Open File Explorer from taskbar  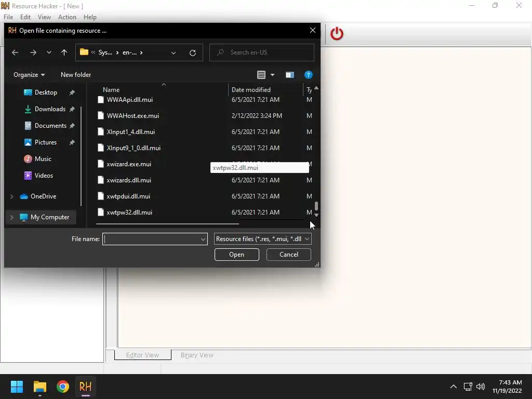pyautogui.click(x=39, y=387)
